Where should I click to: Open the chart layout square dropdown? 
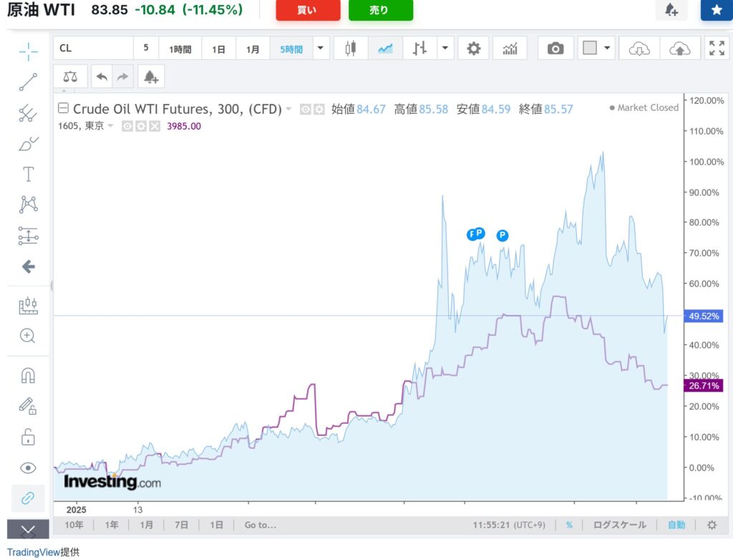coord(598,49)
